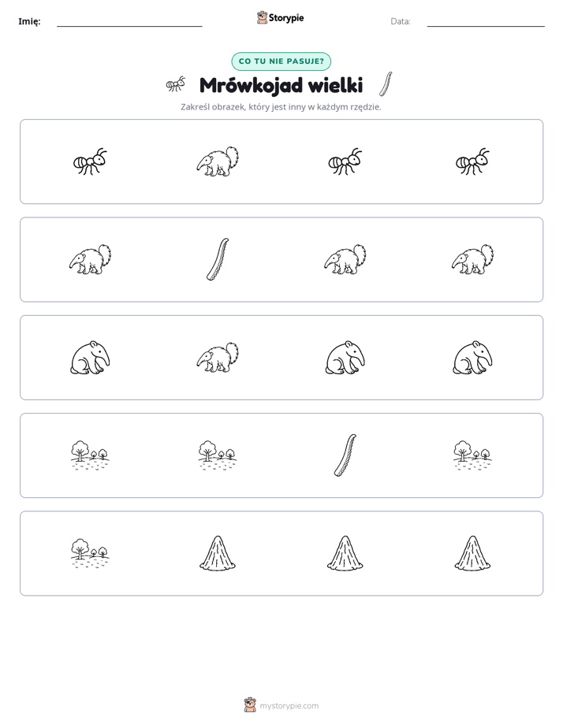This screenshot has height=728, width=563.
Task: Select the walking anteater among sitting anteaters
Action: tap(218, 358)
